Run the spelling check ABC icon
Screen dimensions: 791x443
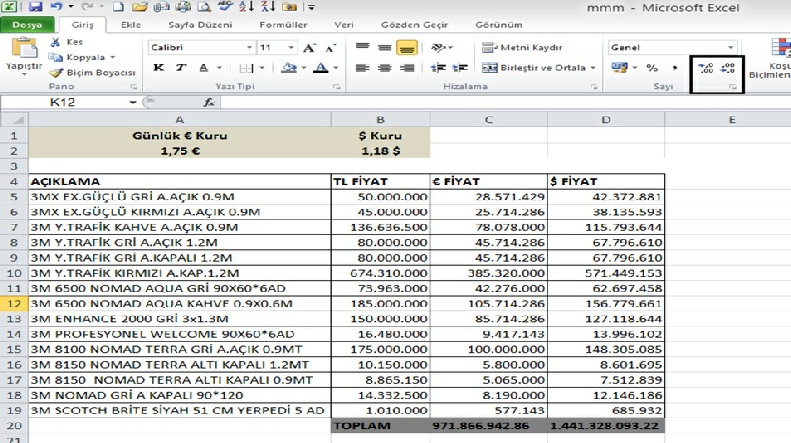tap(225, 7)
